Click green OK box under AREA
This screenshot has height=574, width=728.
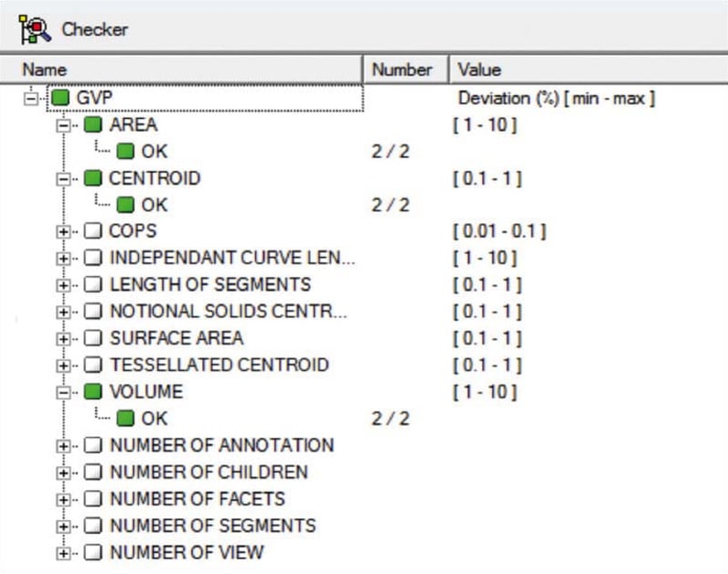coord(125,152)
